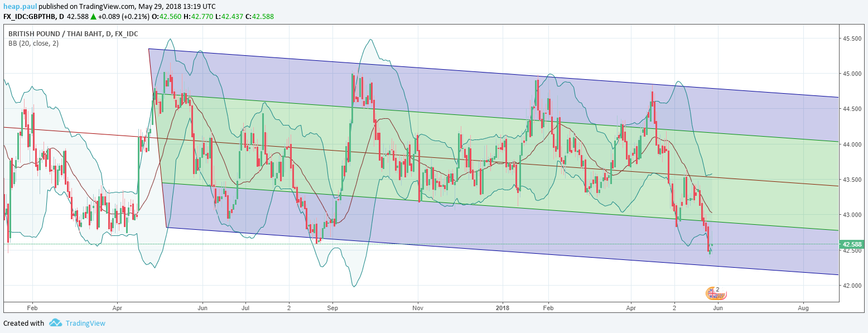The width and height of the screenshot is (868, 333).
Task: Click the Nov label on the time axis
Action: click(417, 307)
